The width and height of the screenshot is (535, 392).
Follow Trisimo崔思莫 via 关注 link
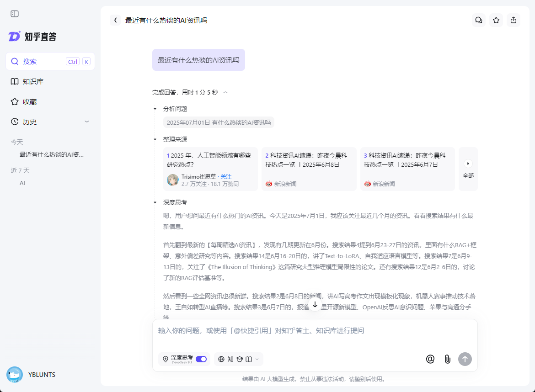tap(226, 176)
